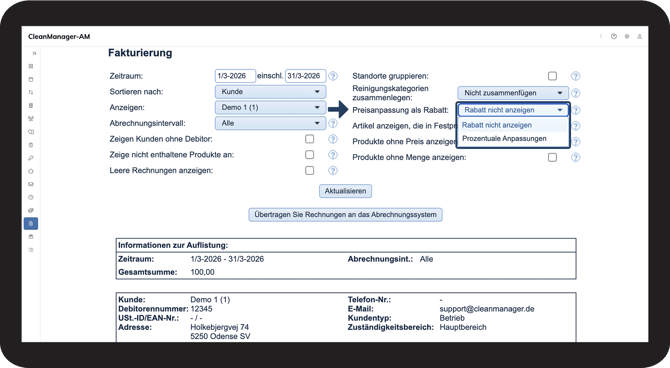The image size is (670, 368).
Task: Collapse the Preisanpassung als Rabatt dropdown
Action: coord(513,110)
